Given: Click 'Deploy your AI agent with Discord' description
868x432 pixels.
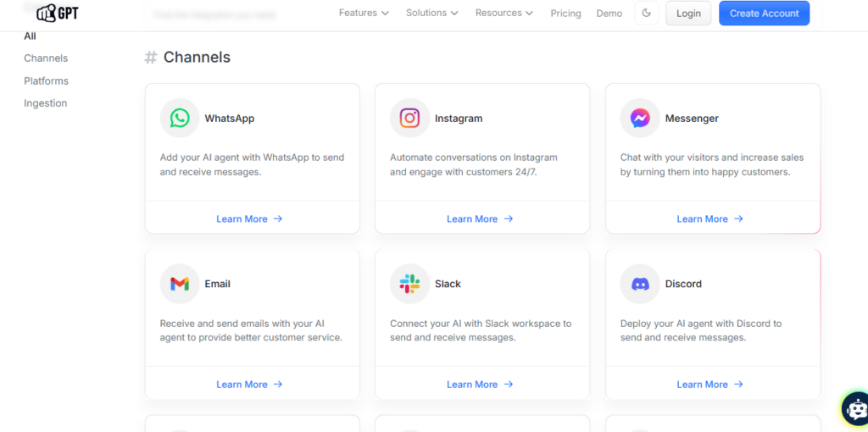Looking at the screenshot, I should point(701,330).
